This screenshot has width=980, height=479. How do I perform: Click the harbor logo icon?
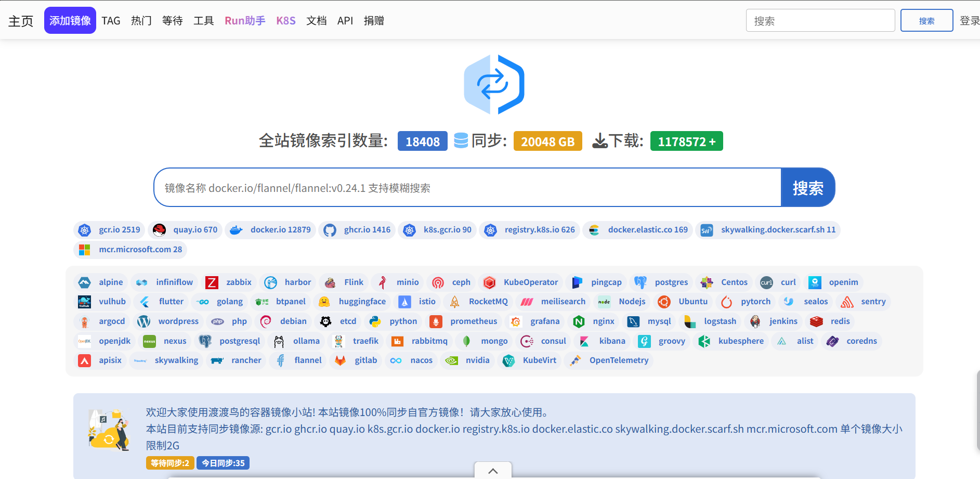tap(270, 282)
